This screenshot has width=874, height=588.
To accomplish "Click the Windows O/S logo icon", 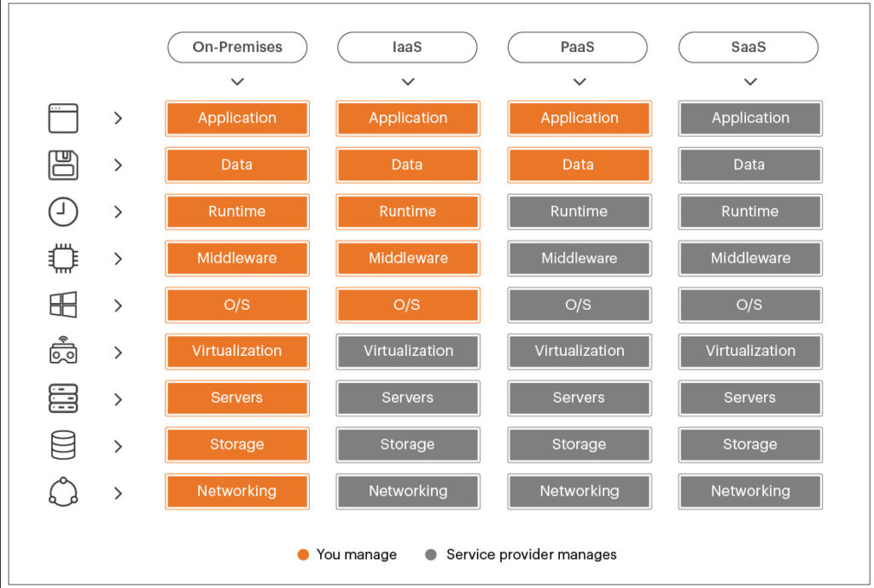I will (63, 305).
